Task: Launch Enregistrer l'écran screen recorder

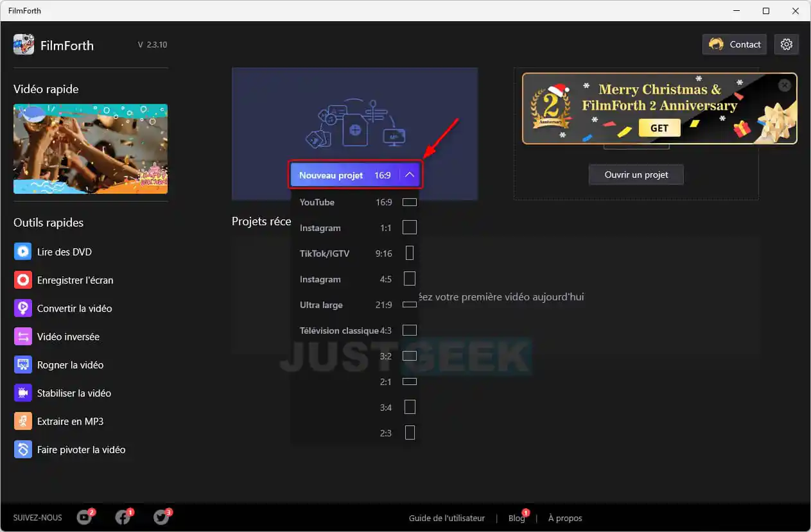Action: pyautogui.click(x=64, y=280)
